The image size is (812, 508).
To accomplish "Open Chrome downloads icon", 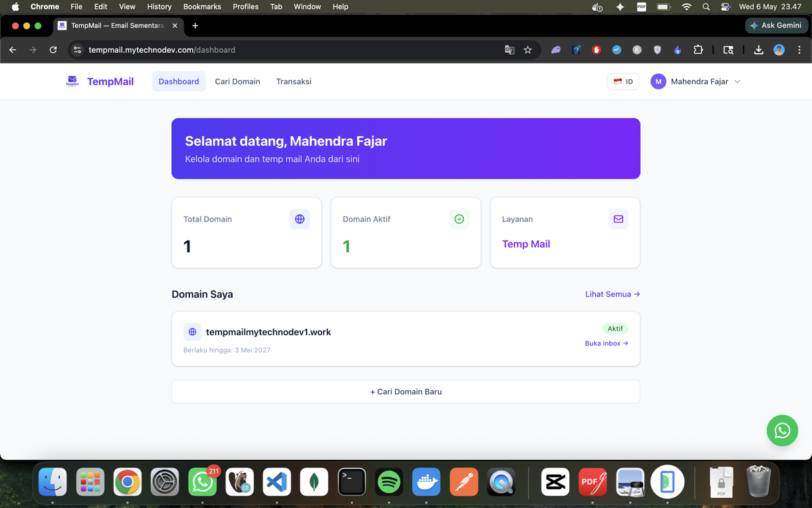I will 759,49.
